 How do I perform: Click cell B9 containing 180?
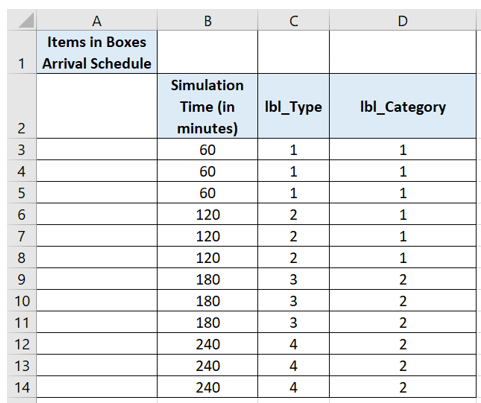click(207, 279)
